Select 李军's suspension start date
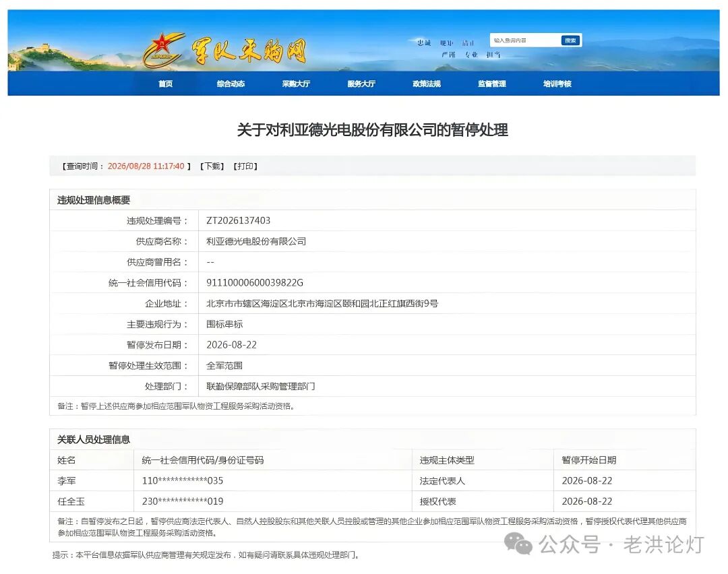The height and width of the screenshot is (574, 728). pos(587,481)
